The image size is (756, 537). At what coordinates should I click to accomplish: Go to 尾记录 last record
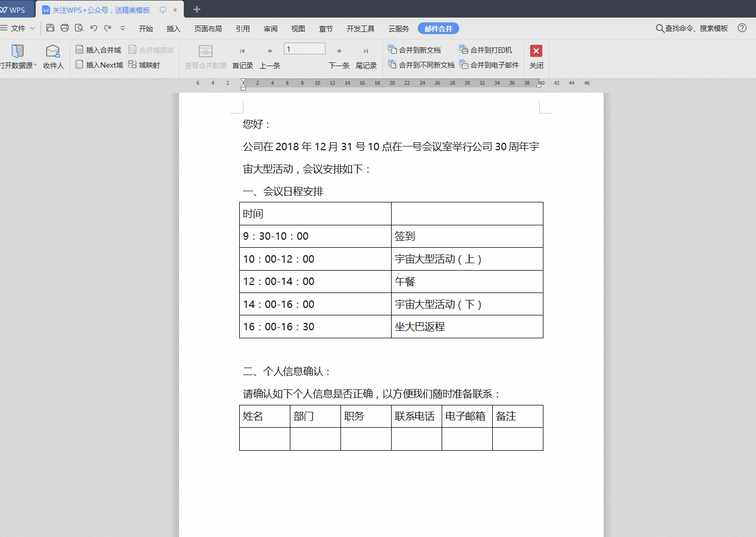point(366,57)
